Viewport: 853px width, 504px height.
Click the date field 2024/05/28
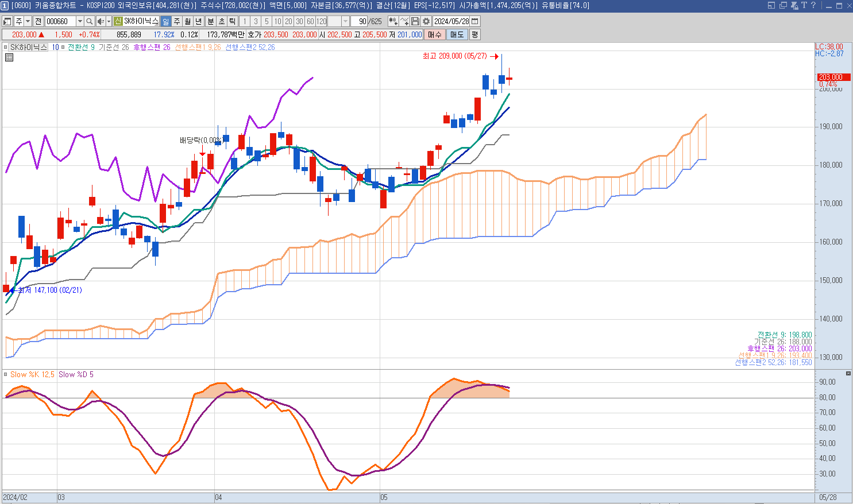[451, 21]
